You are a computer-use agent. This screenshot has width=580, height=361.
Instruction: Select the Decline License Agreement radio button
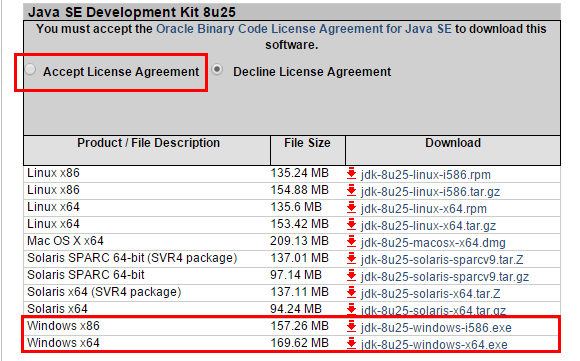[217, 70]
